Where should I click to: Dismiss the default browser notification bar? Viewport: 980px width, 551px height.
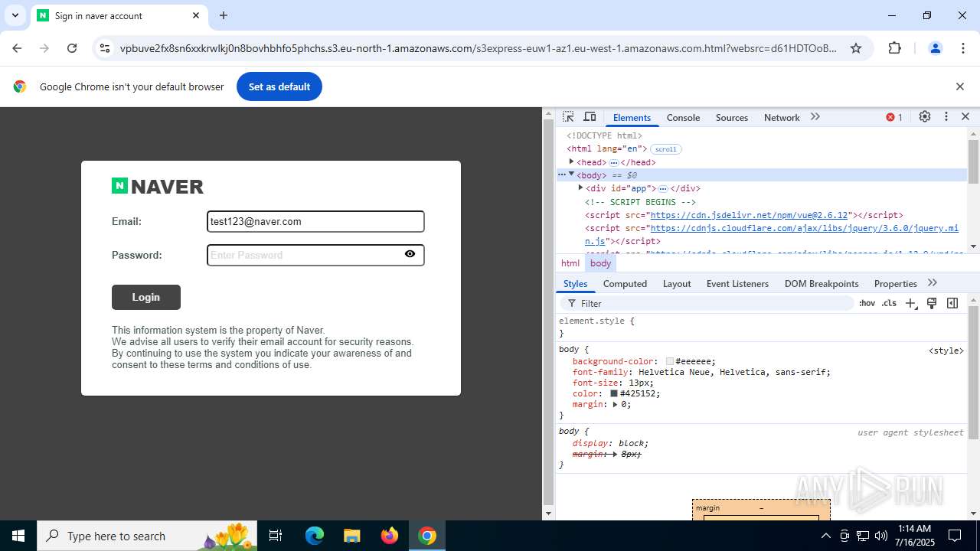pos(959,86)
